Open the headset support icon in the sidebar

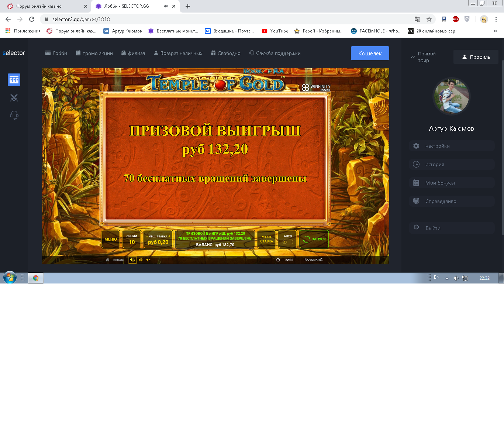(14, 115)
